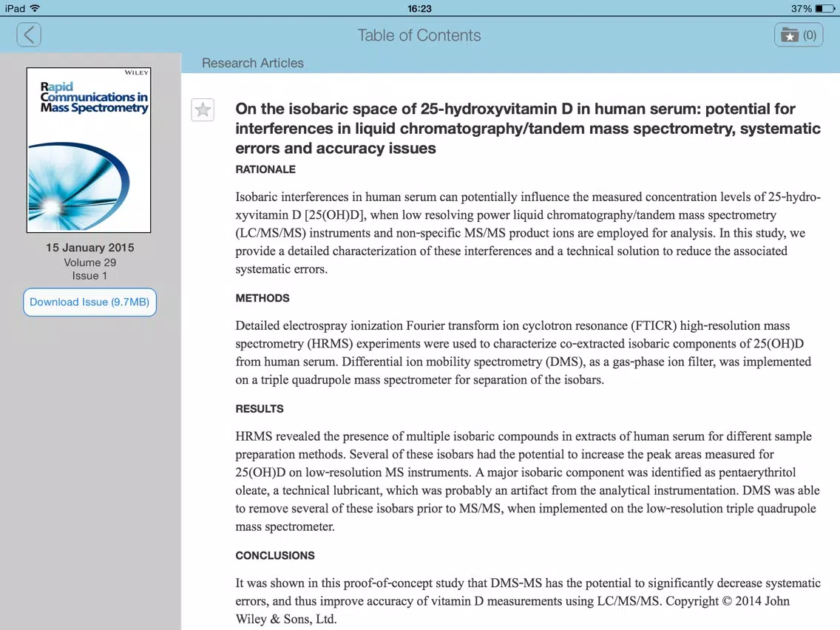Click the RESULTS heading
Viewport: 840px width, 630px height.
click(x=260, y=409)
